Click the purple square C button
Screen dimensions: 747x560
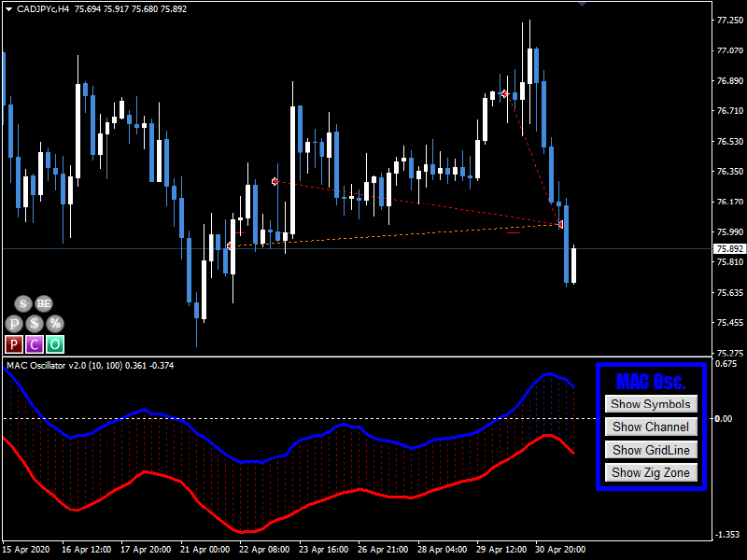coord(35,344)
